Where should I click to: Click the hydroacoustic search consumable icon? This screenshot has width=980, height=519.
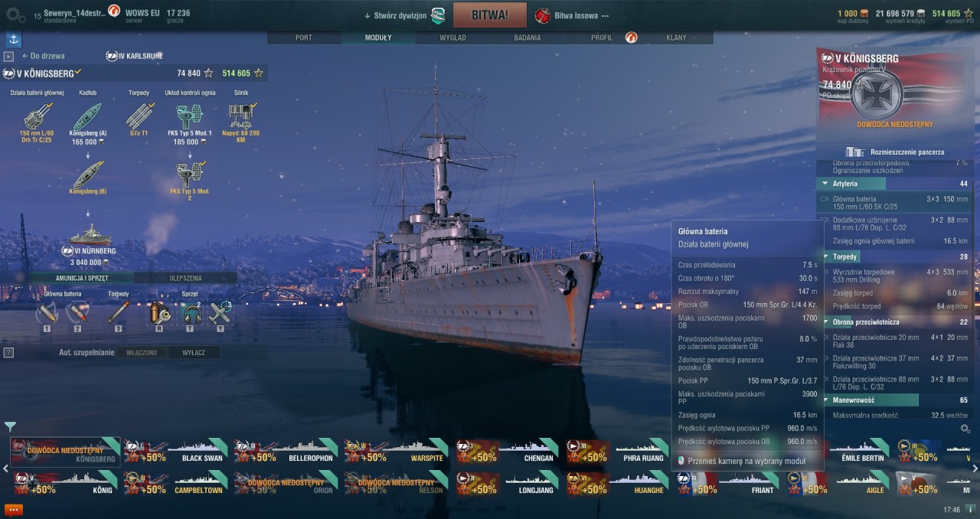191,313
